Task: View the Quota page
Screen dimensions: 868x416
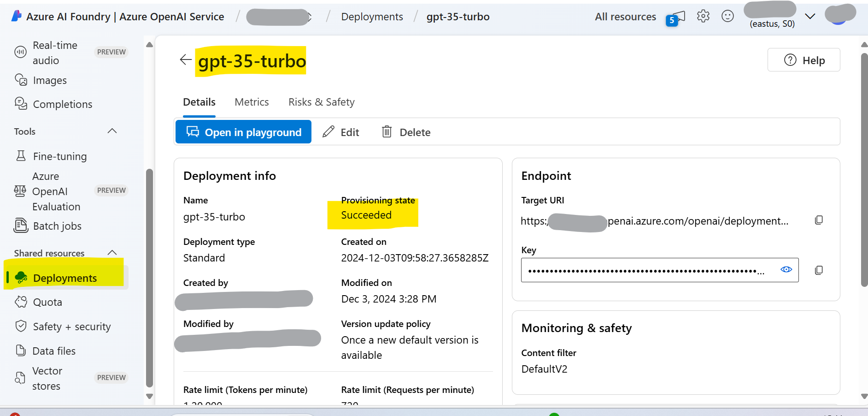Action: (47, 302)
